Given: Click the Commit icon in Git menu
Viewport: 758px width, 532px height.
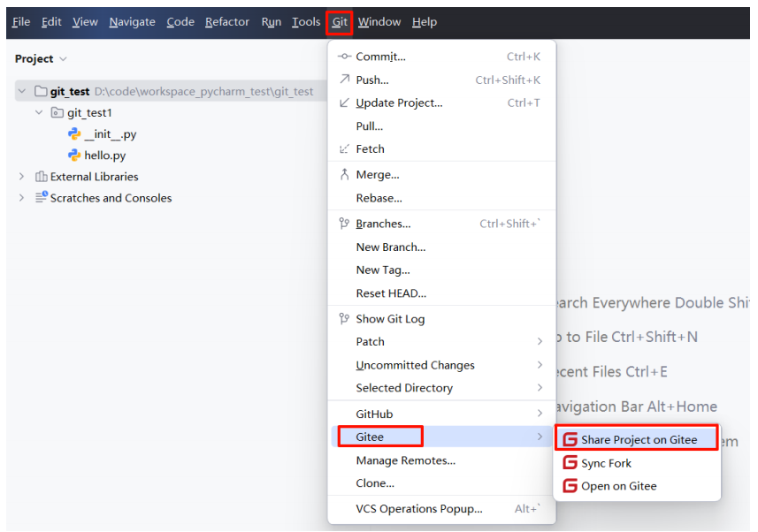Looking at the screenshot, I should 344,57.
